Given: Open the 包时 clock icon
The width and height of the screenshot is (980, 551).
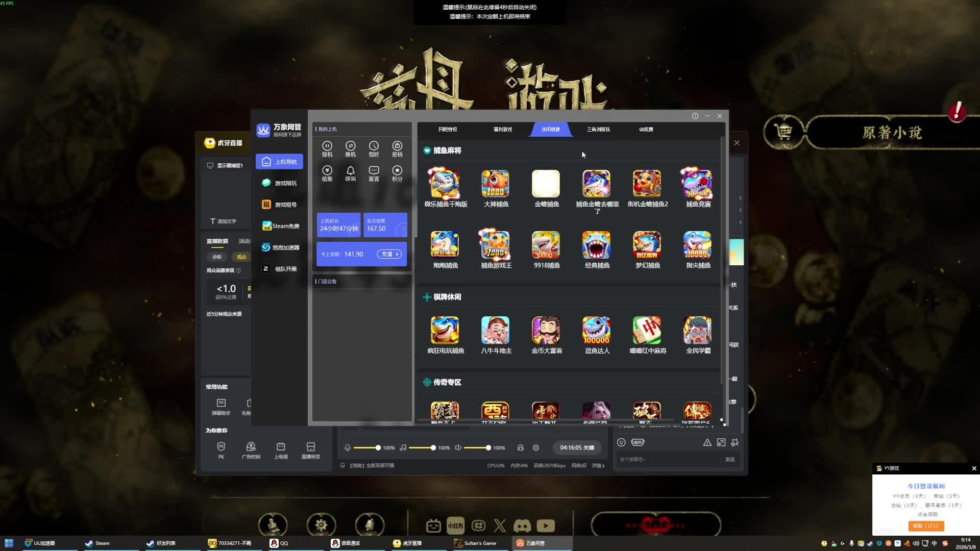Looking at the screenshot, I should (x=374, y=146).
